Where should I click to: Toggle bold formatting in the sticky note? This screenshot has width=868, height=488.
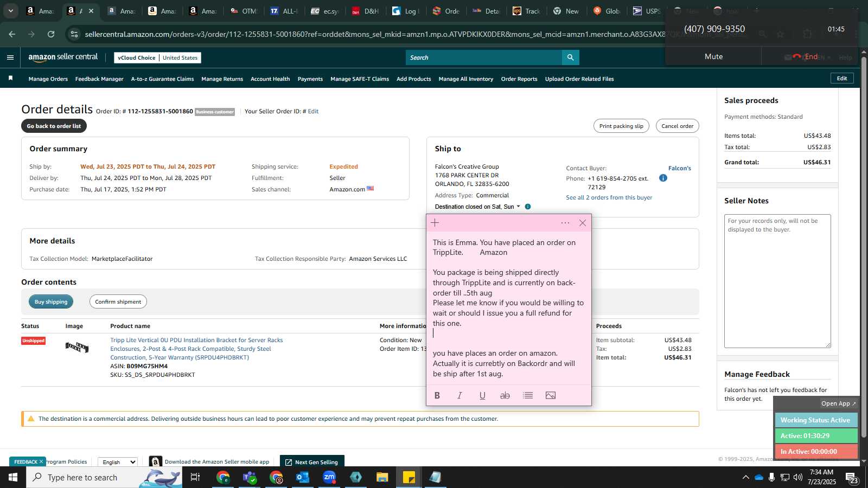(437, 395)
